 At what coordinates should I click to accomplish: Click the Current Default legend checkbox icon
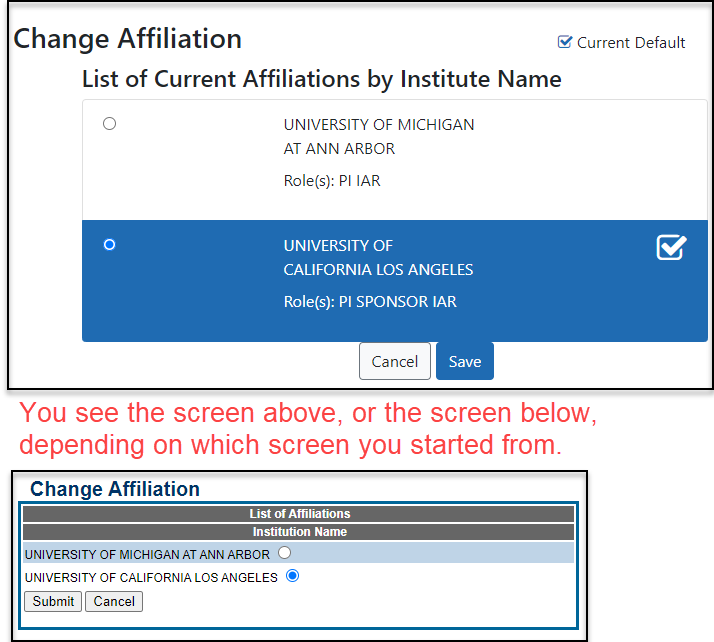pyautogui.click(x=565, y=42)
